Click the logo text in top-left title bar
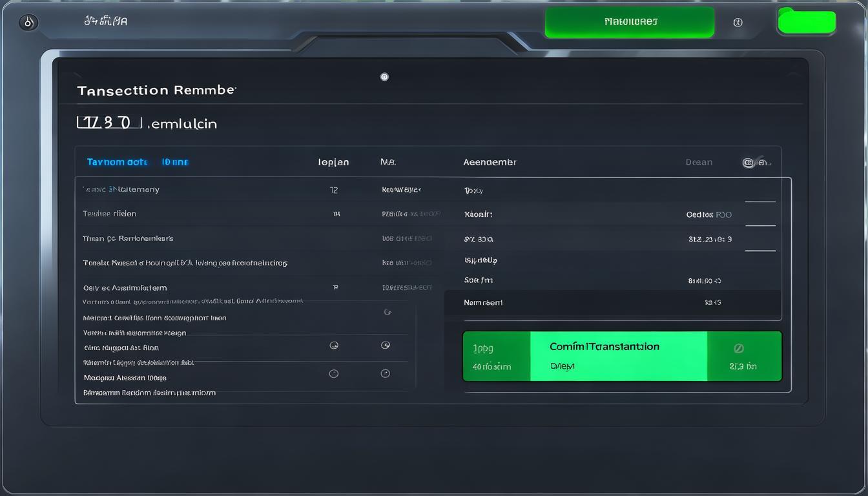Screen dimensions: 868x496 (106, 21)
